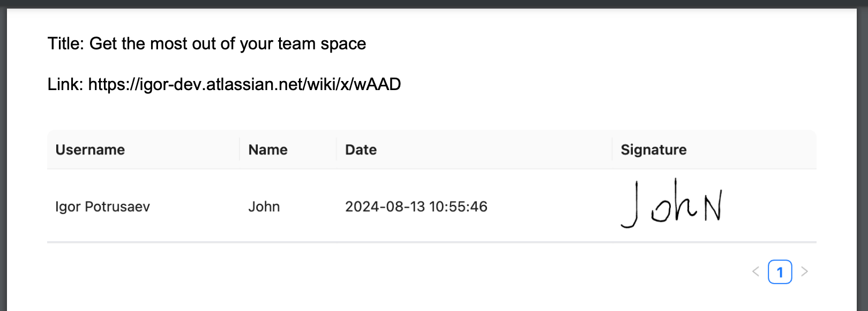Click divider between Username and Name headers
This screenshot has height=311, width=868.
pyautogui.click(x=240, y=149)
